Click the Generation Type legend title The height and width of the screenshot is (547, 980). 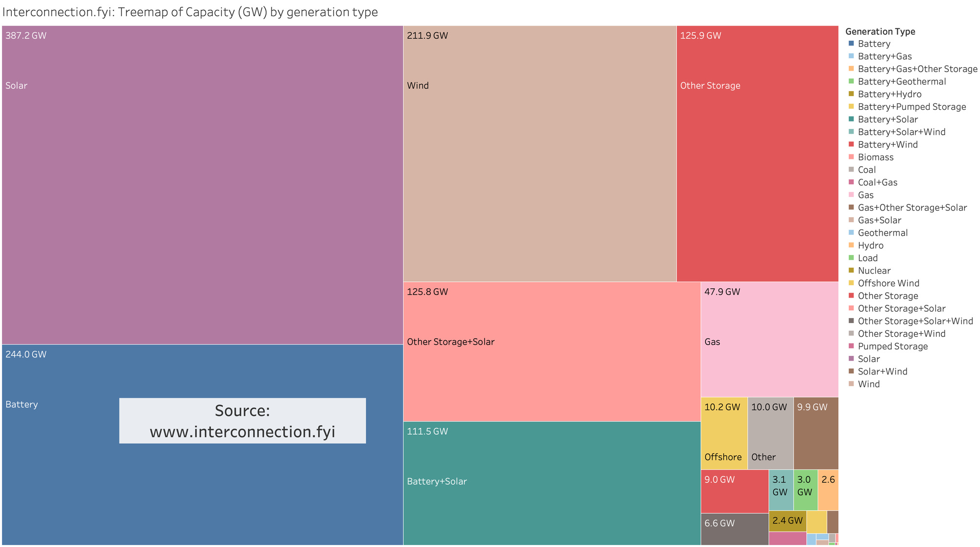click(x=880, y=31)
